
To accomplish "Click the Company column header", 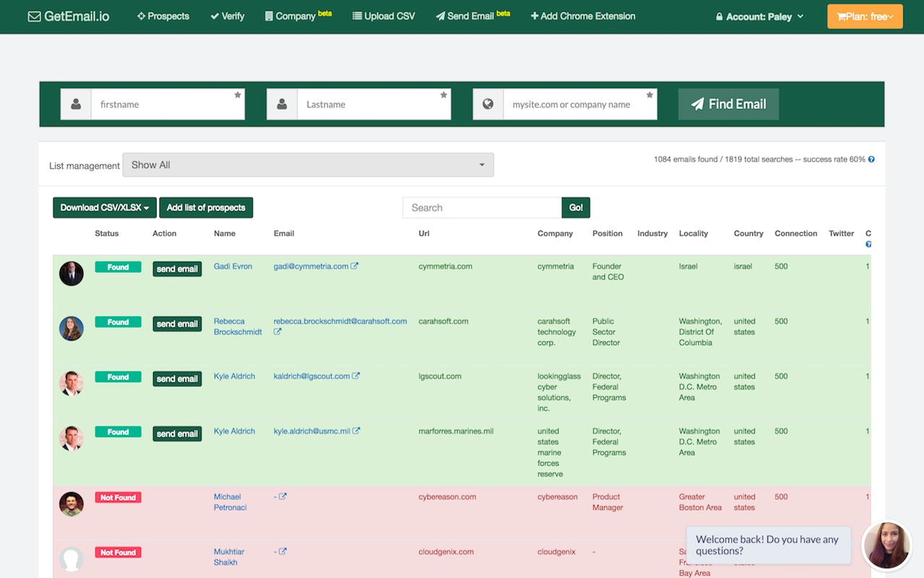I will click(x=555, y=233).
